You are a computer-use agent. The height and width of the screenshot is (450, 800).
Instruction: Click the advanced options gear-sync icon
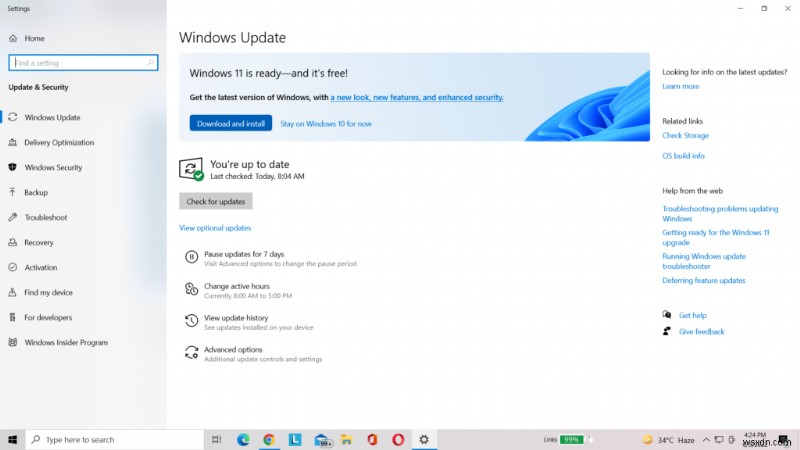191,353
